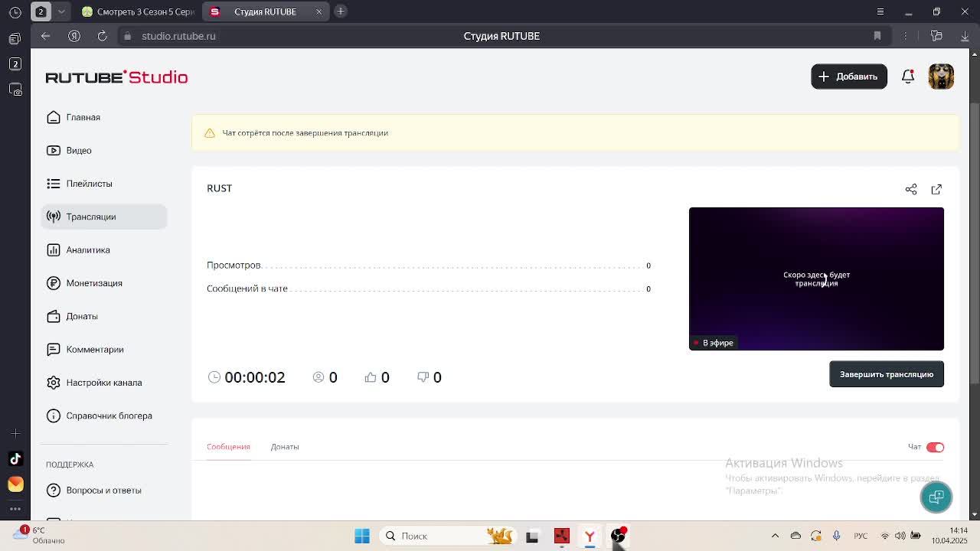The height and width of the screenshot is (551, 980).
Task: Expand the tab group dropdown arrow
Action: coord(61,11)
